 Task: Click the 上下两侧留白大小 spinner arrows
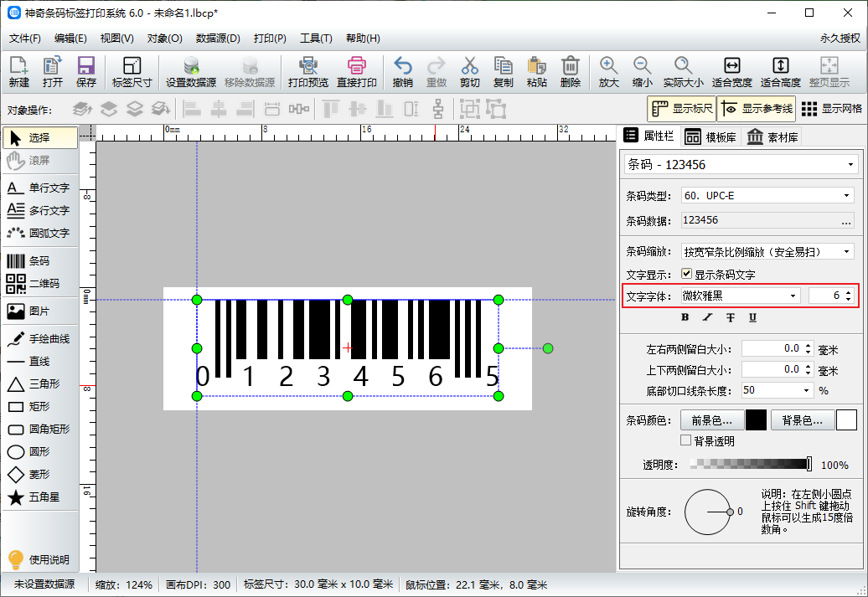[809, 369]
